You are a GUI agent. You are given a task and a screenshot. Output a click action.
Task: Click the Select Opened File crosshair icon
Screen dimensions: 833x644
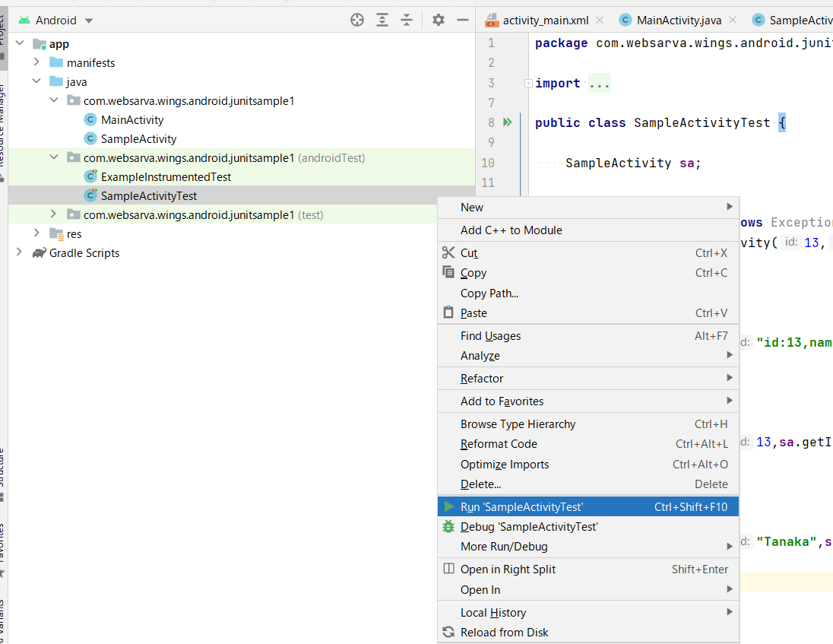(357, 21)
